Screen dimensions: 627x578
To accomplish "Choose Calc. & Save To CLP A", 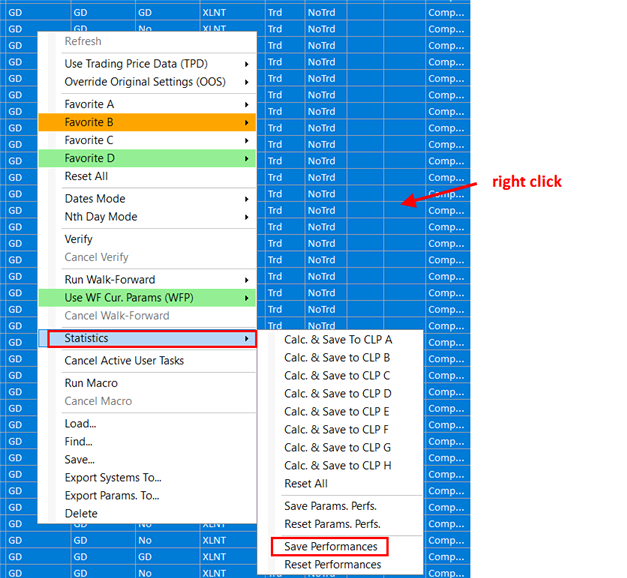I will (338, 340).
